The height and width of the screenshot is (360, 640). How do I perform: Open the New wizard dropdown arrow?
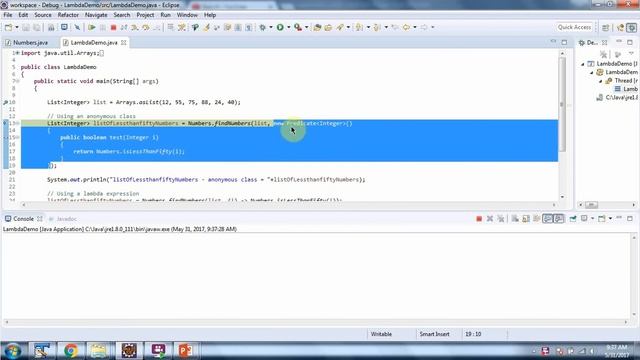pos(17,27)
